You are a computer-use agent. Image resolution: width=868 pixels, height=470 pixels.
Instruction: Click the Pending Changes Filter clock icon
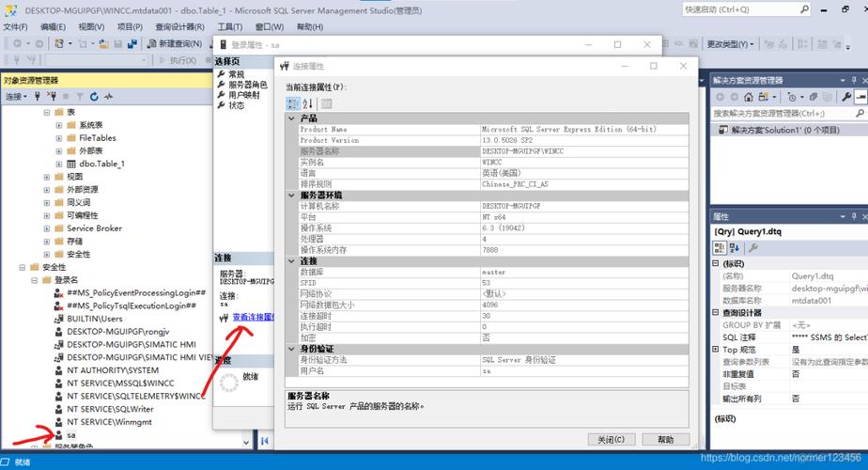(792, 97)
